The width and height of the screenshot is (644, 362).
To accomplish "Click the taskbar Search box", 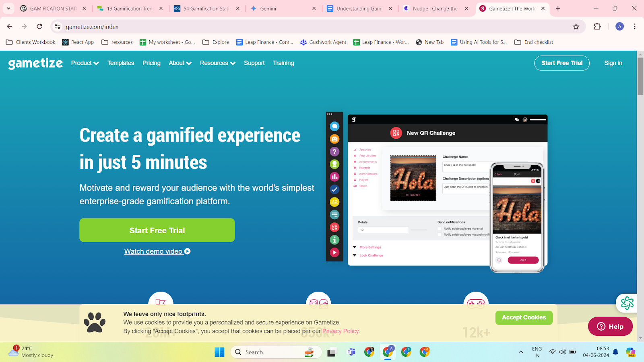I will (x=276, y=352).
